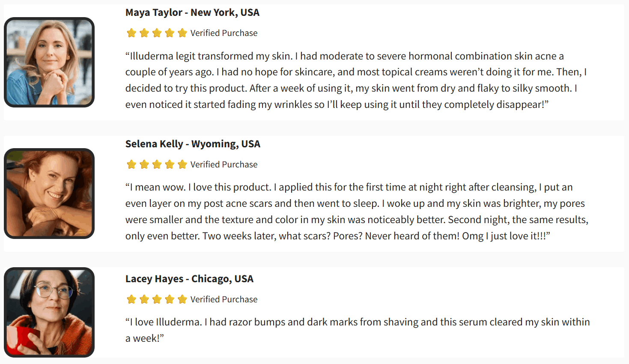This screenshot has height=364, width=629.
Task: Click the second star in Lacey Hayes' rating
Action: 144,299
